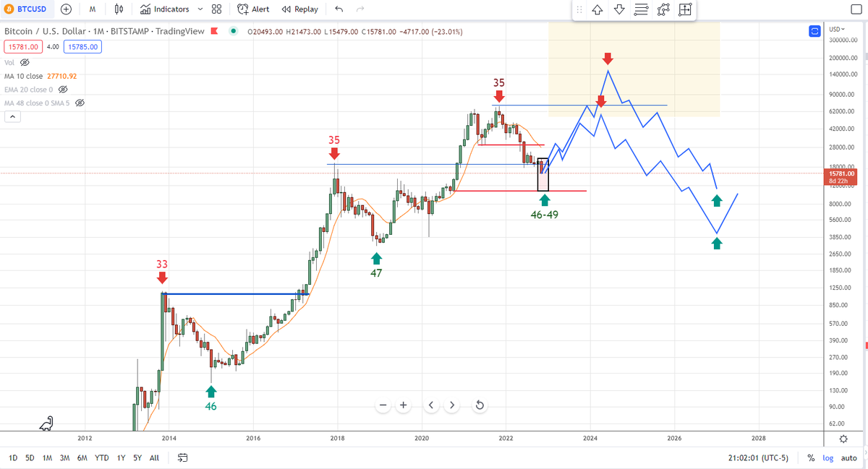Set date range to 1D

coord(14,457)
